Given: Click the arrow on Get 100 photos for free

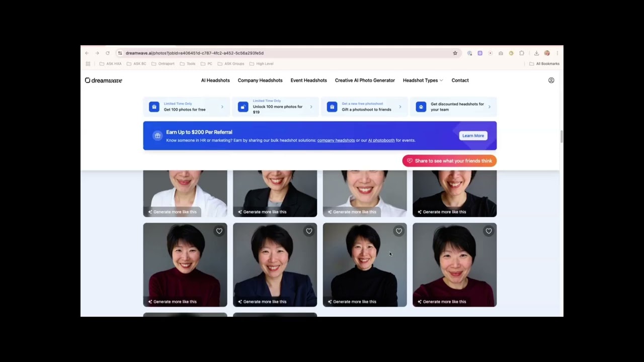Looking at the screenshot, I should tap(222, 107).
